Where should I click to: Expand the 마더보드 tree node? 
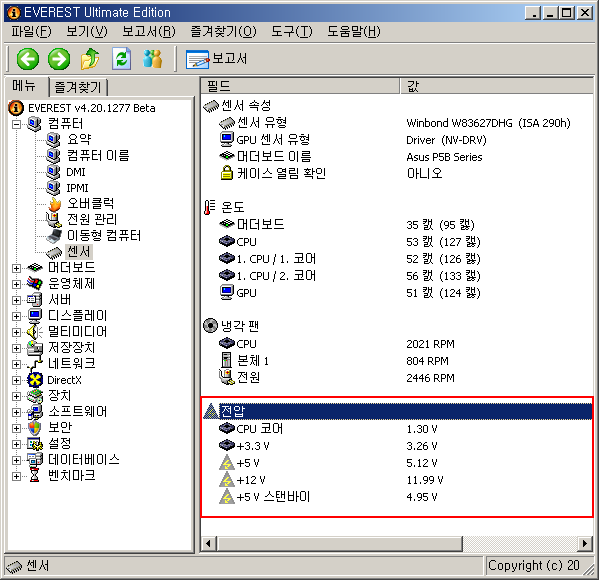(16, 268)
